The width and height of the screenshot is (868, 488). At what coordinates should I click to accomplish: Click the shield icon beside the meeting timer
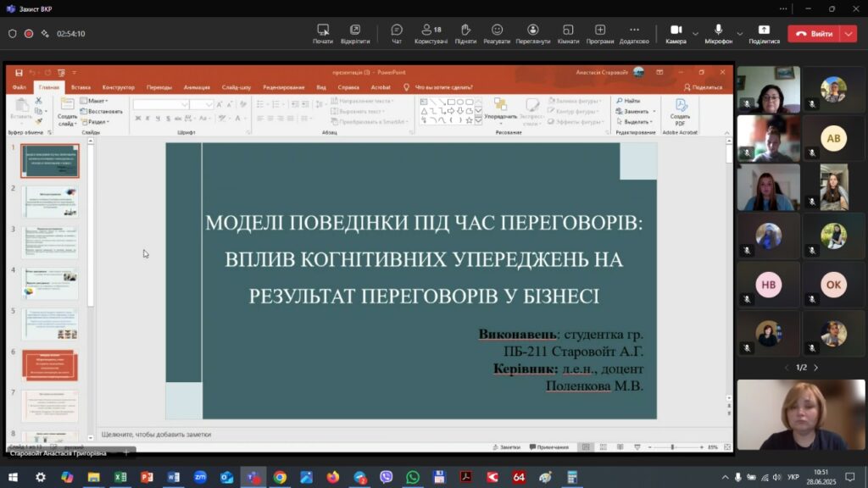(x=12, y=34)
